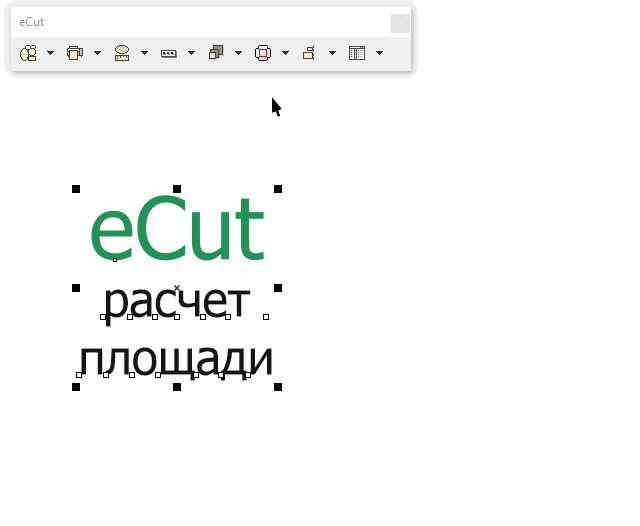Click the printer/plotter icon in eCut toolbar
This screenshot has height=526, width=640.
click(75, 53)
